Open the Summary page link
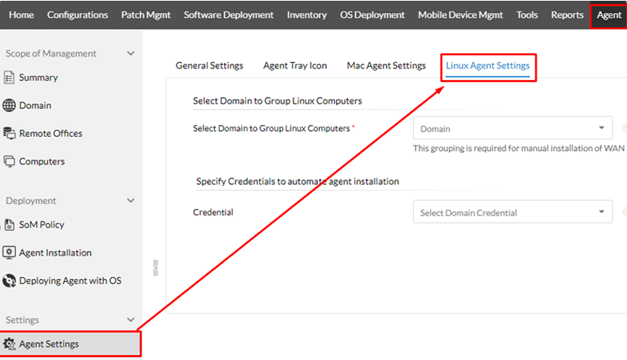This screenshot has height=360, width=627. pos(38,78)
